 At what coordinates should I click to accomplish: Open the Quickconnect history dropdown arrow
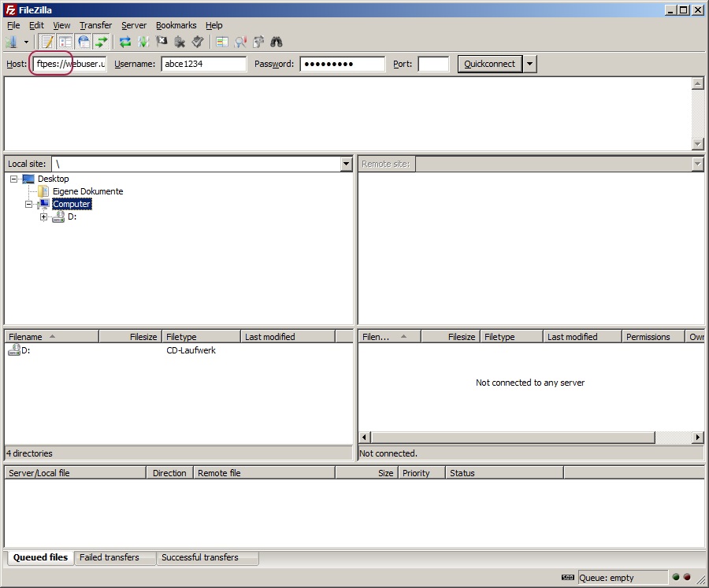pos(530,64)
